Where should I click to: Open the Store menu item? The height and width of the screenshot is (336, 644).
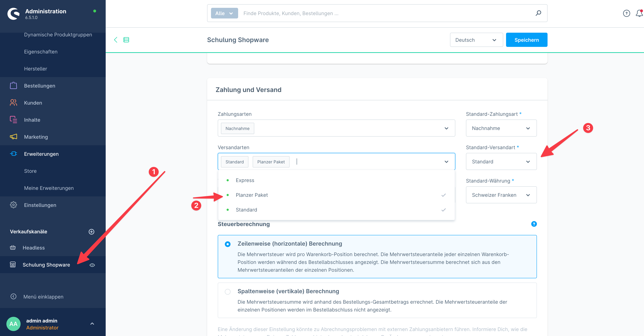coord(30,171)
